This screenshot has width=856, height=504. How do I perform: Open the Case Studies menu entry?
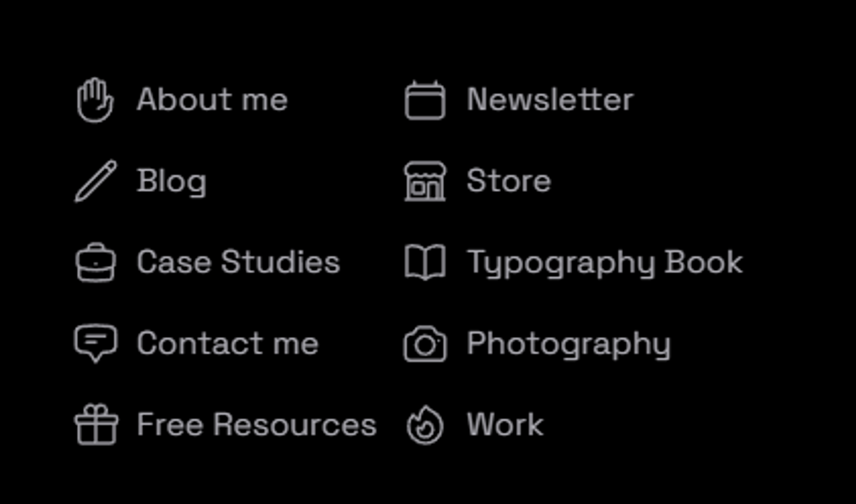coord(238,262)
